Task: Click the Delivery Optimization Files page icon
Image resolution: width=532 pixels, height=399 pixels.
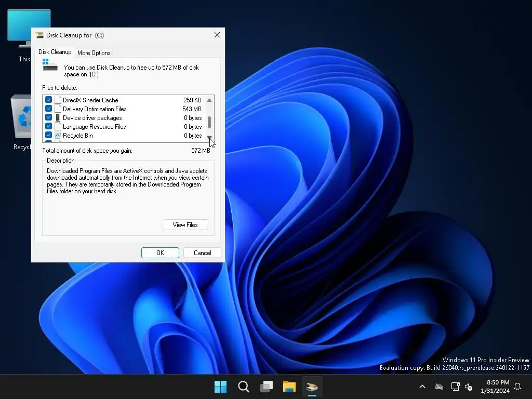Action: point(58,109)
